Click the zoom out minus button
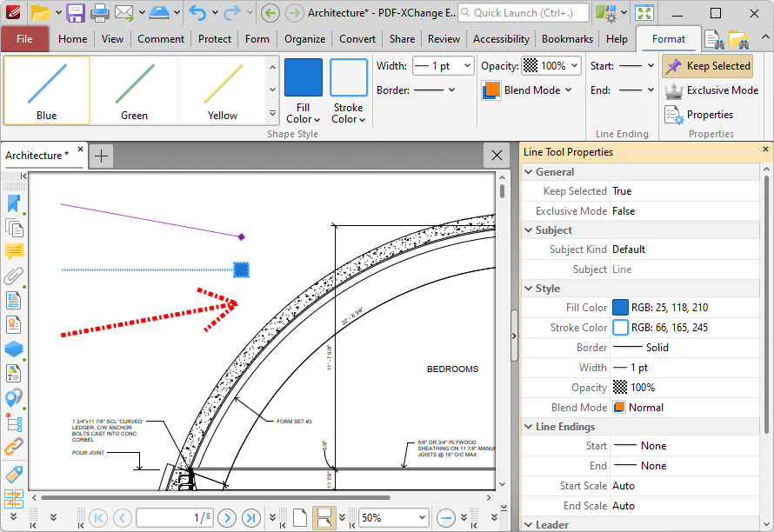This screenshot has height=532, width=774. point(446,518)
